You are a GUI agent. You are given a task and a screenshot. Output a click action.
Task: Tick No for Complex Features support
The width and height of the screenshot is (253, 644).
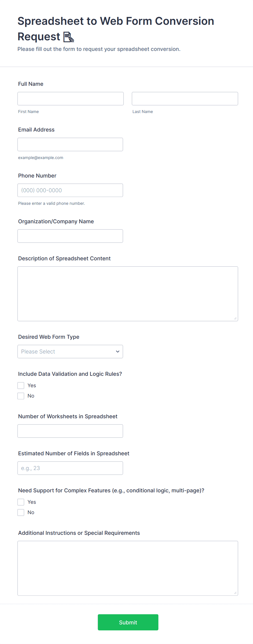click(x=21, y=512)
